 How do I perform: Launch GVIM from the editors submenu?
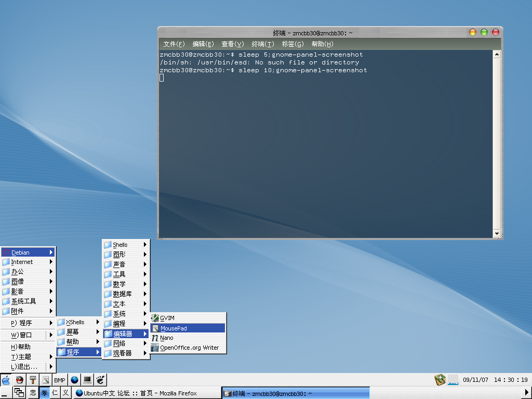click(x=188, y=318)
